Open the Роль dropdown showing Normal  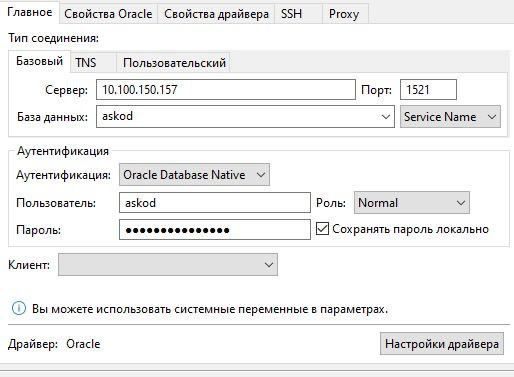coord(412,202)
